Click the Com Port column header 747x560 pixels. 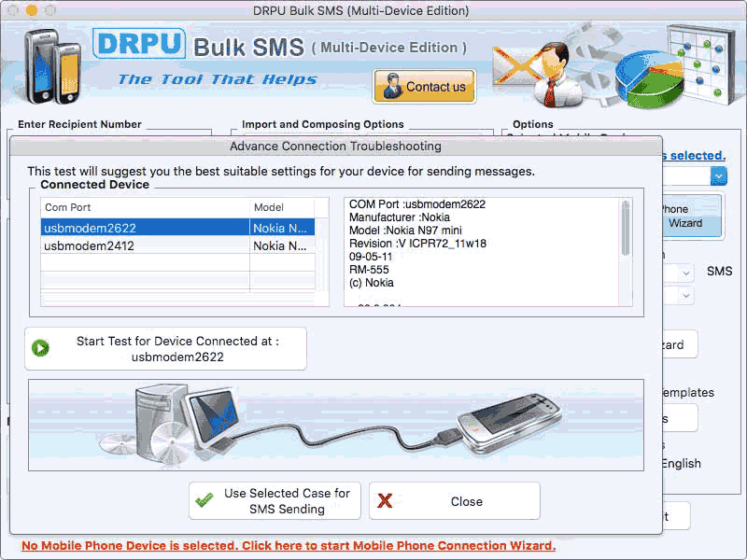[65, 207]
